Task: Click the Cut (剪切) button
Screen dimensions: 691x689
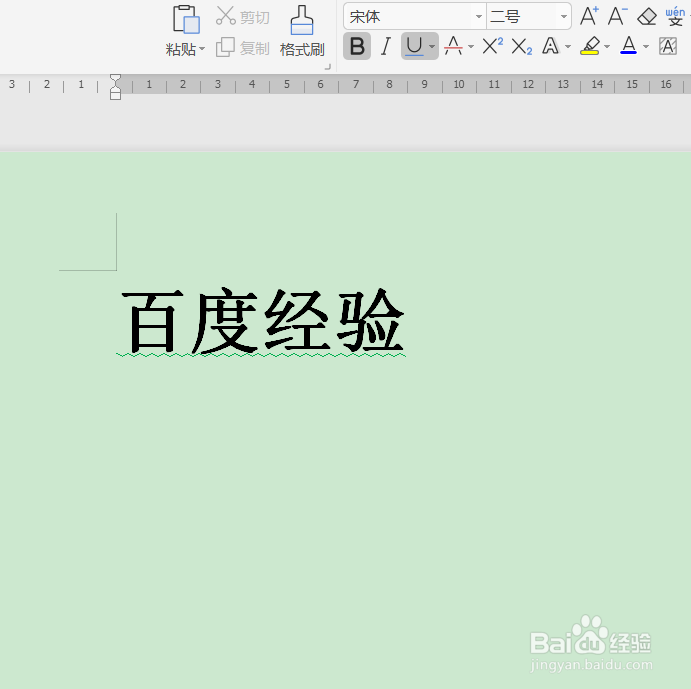Action: point(243,16)
